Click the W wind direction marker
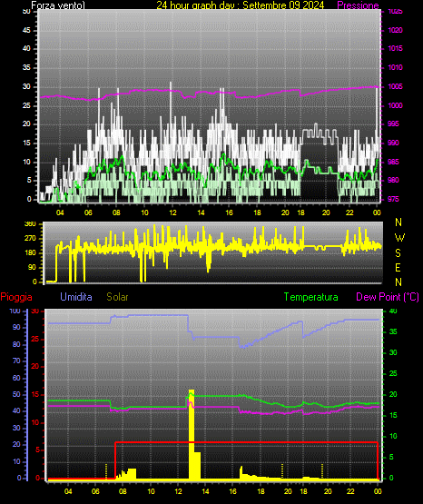 click(399, 238)
